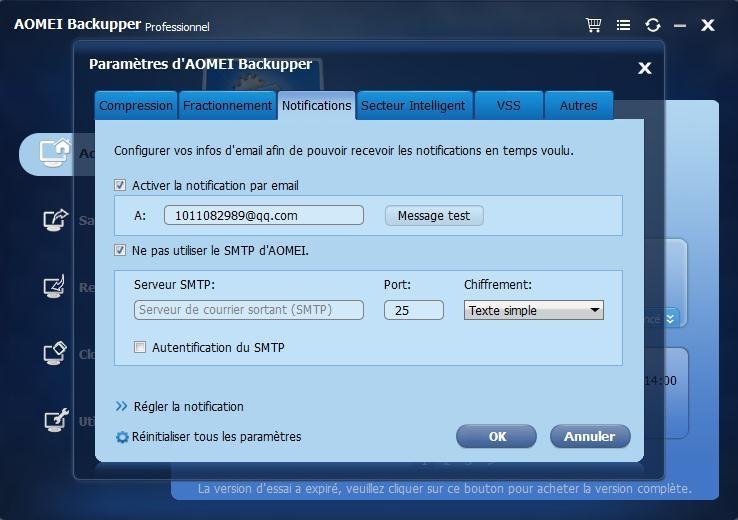Viewport: 738px width, 520px height.
Task: Select the backup sidebar icon with arrow
Action: pyautogui.click(x=56, y=220)
